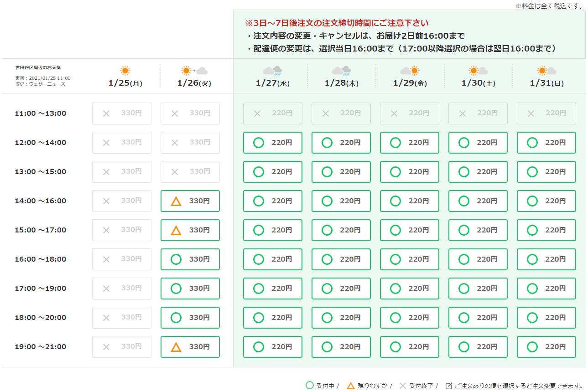Click the rainy weather icon for 1/28

click(341, 71)
